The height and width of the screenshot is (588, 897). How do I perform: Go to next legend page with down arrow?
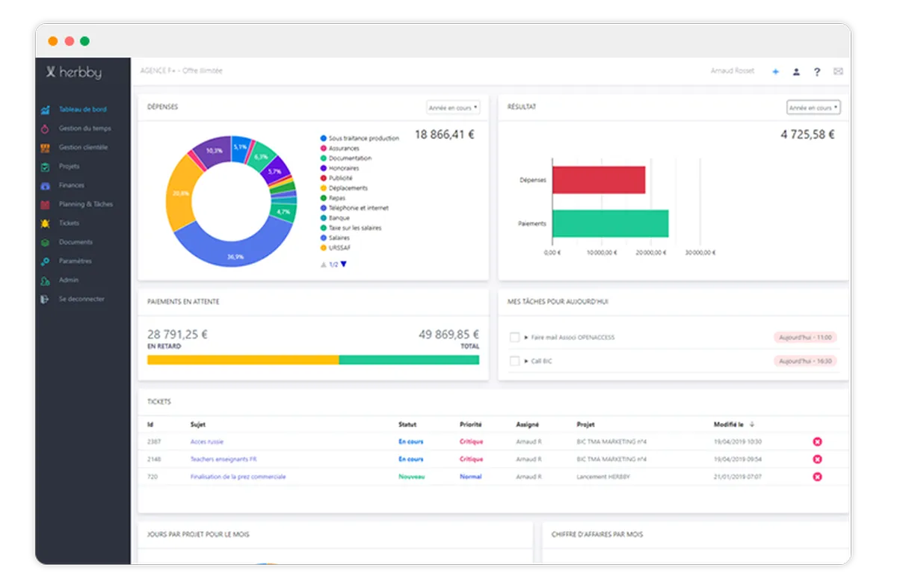[x=344, y=264]
